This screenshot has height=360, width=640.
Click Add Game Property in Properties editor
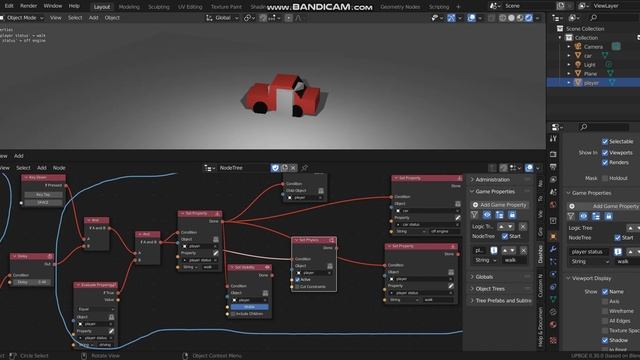pos(603,206)
